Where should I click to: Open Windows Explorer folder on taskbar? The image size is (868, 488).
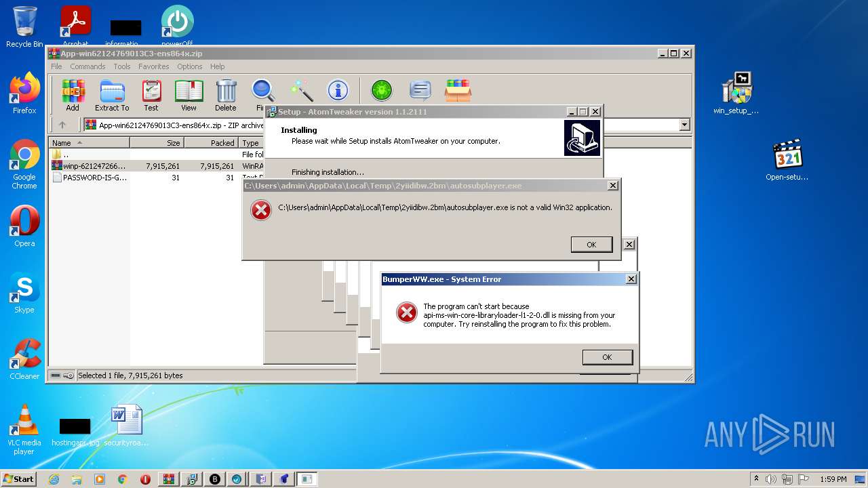[x=77, y=479]
